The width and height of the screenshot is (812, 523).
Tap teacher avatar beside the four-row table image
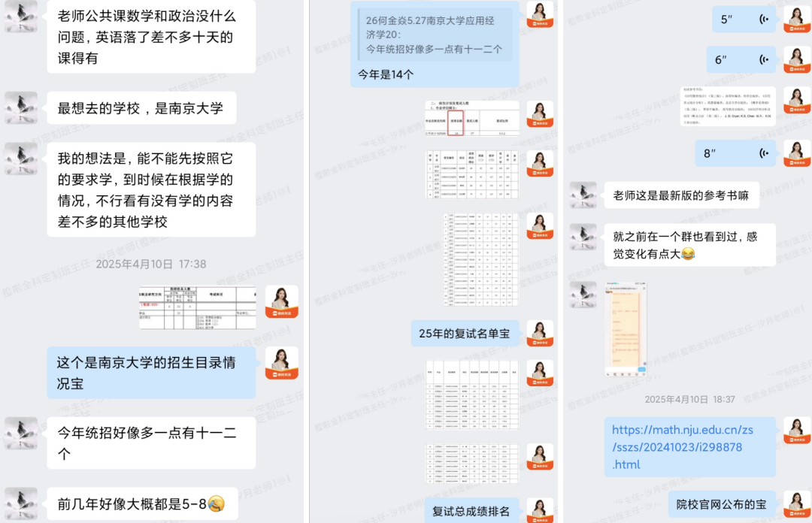[540, 164]
